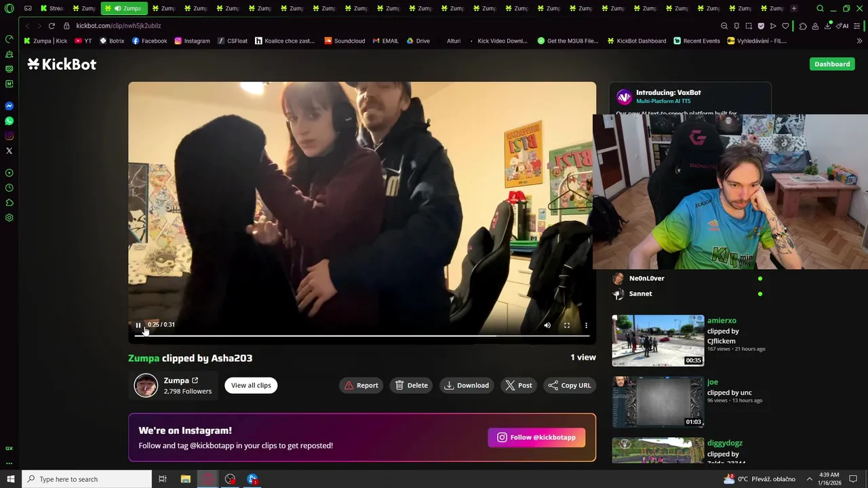Viewport: 868px width, 488px height.
Task: Open the Zumpa | Kick bookmark
Action: pyautogui.click(x=45, y=41)
